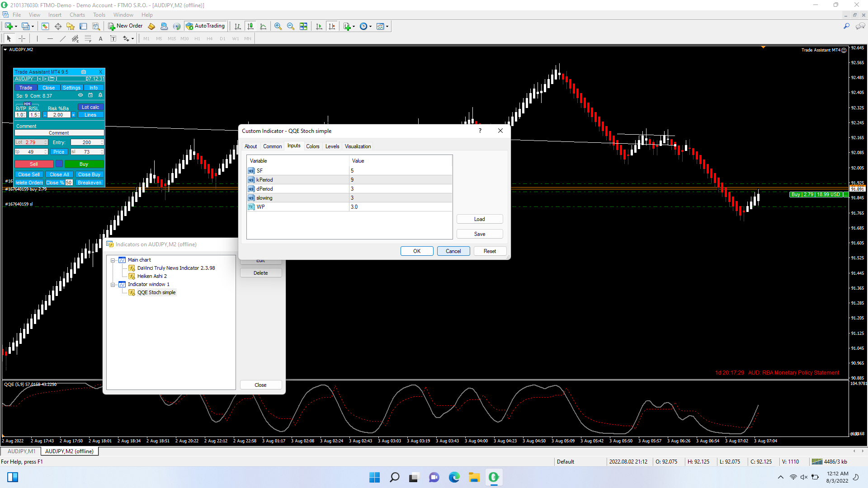
Task: Click the Trade Assistant screenshot camera icon
Action: pyautogui.click(x=84, y=72)
